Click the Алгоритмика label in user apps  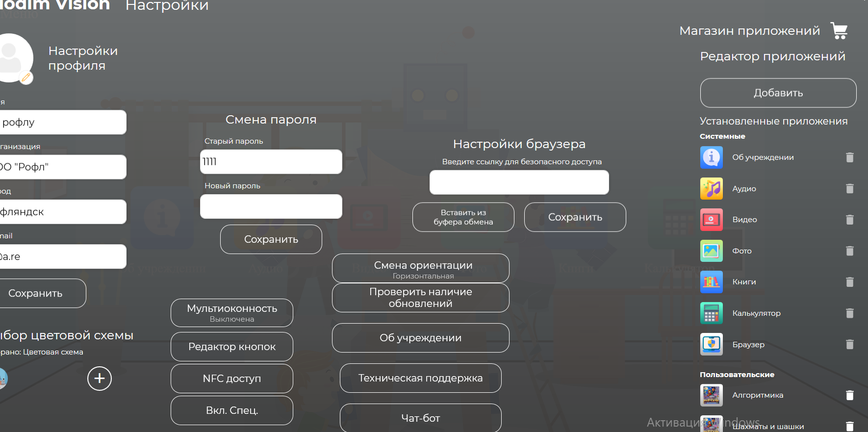758,395
